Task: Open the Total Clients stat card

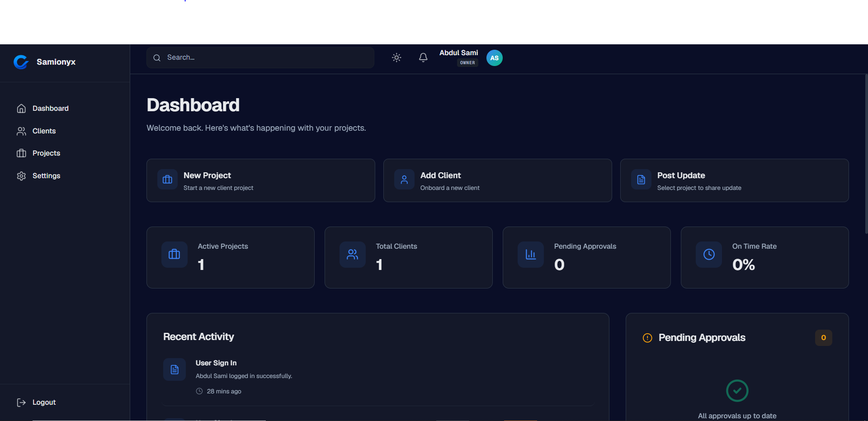Action: coord(409,257)
